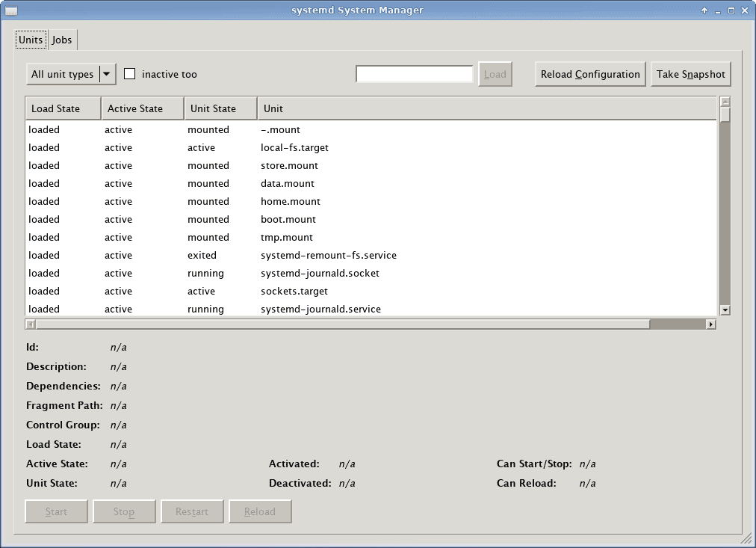Switch to the Jobs tab
This screenshot has height=548, width=756.
(62, 40)
